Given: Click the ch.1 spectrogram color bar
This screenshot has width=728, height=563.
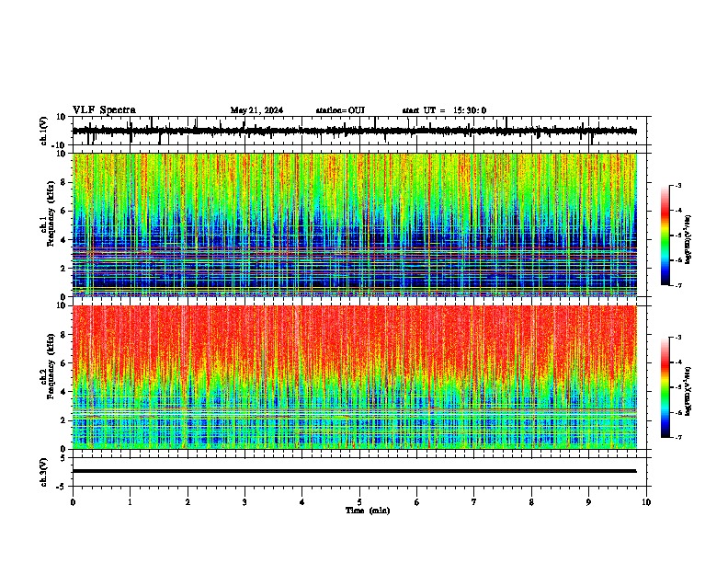Looking at the screenshot, I should (x=665, y=236).
